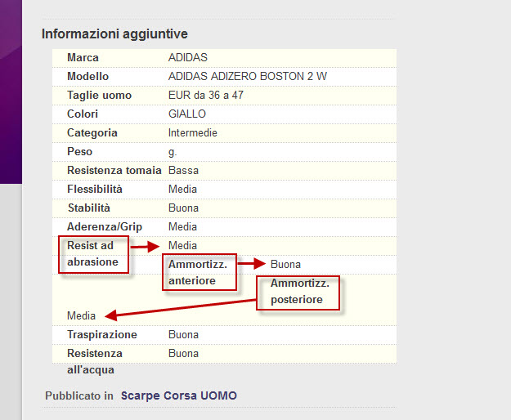This screenshot has height=420, width=511.
Task: Click 'Media' value in the Flessibilità row
Action: [x=182, y=189]
